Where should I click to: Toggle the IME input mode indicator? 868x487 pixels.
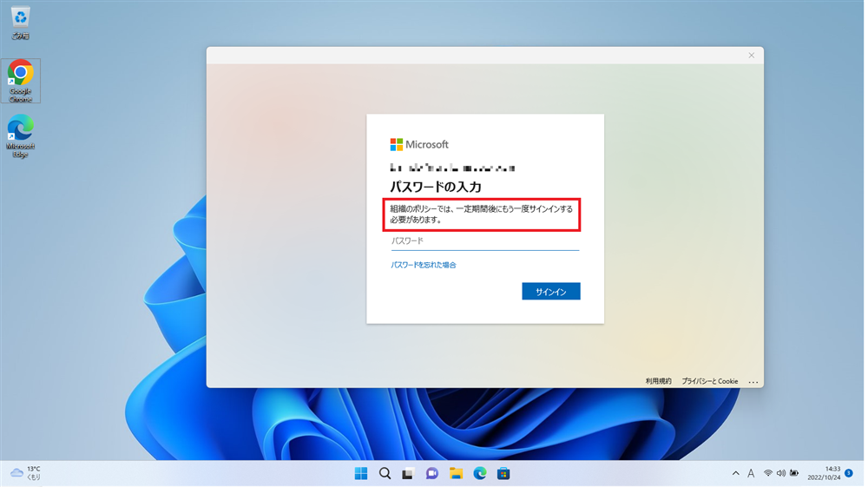tap(751, 473)
